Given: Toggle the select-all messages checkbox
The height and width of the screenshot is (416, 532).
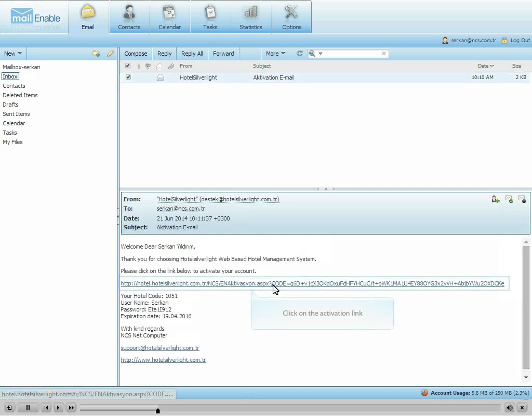Looking at the screenshot, I should (x=128, y=66).
